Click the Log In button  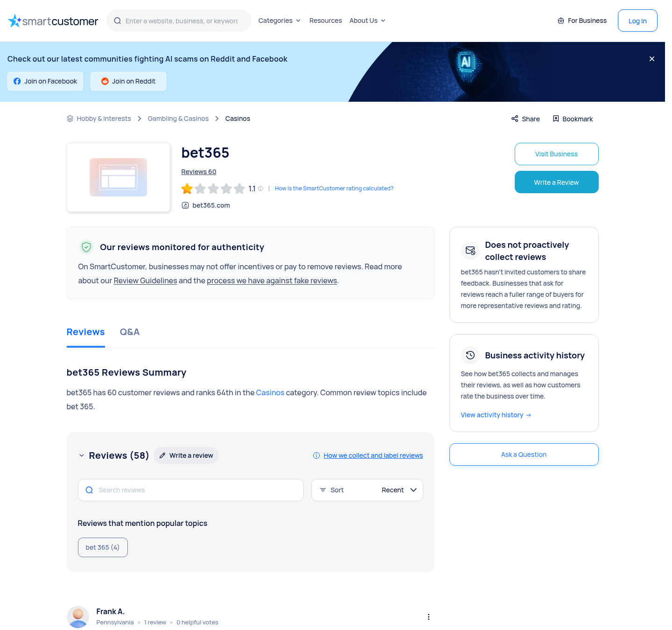point(637,21)
